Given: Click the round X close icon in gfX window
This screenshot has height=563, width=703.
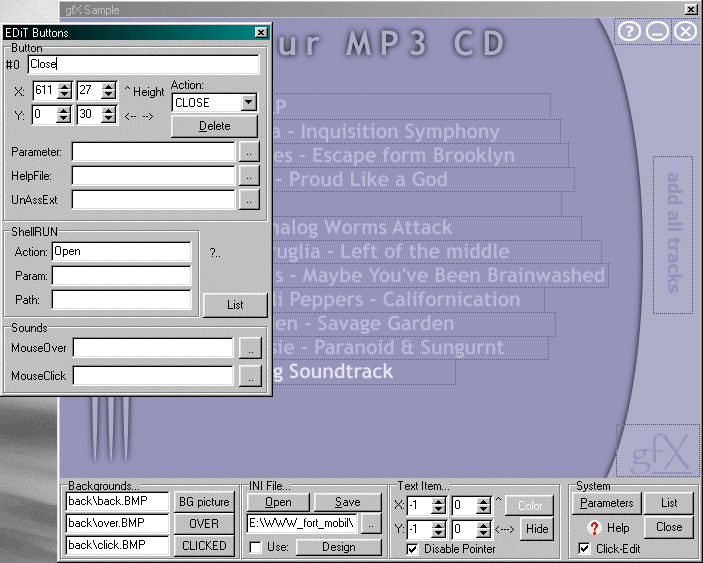Looking at the screenshot, I should pyautogui.click(x=686, y=31).
